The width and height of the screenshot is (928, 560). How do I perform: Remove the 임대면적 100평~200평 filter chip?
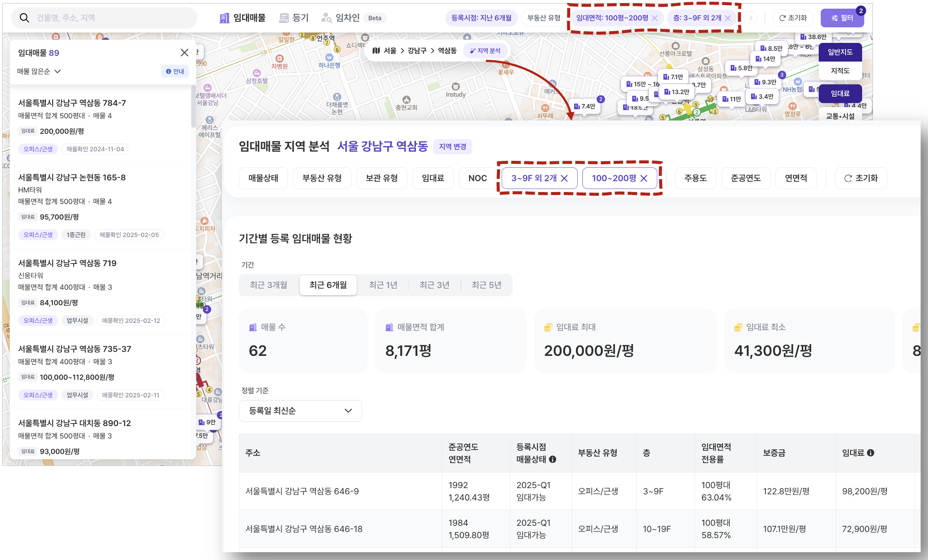tap(655, 18)
